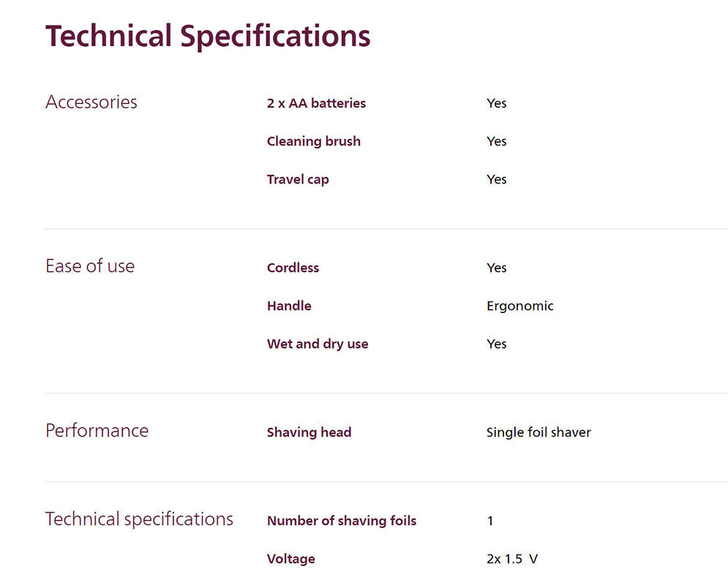Click the Voltage spec label

click(291, 559)
